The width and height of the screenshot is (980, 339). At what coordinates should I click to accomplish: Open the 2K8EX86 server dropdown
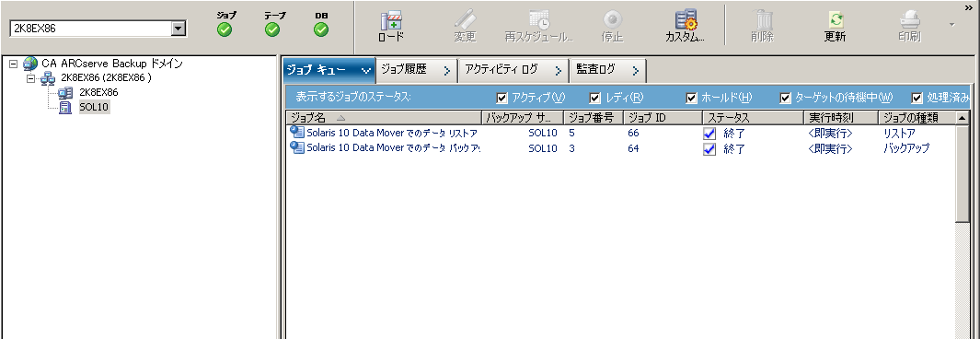(179, 29)
